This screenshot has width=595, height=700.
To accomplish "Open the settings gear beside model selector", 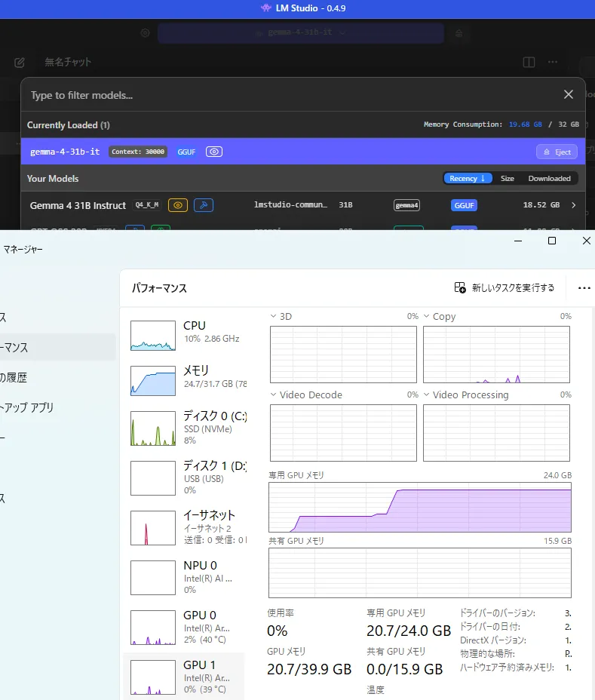I will pyautogui.click(x=145, y=33).
